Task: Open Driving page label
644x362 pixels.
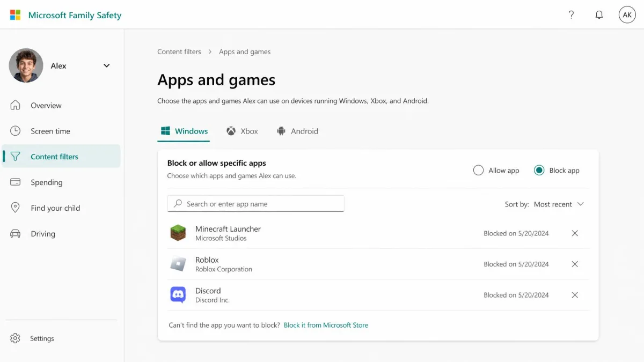Action: click(x=43, y=234)
